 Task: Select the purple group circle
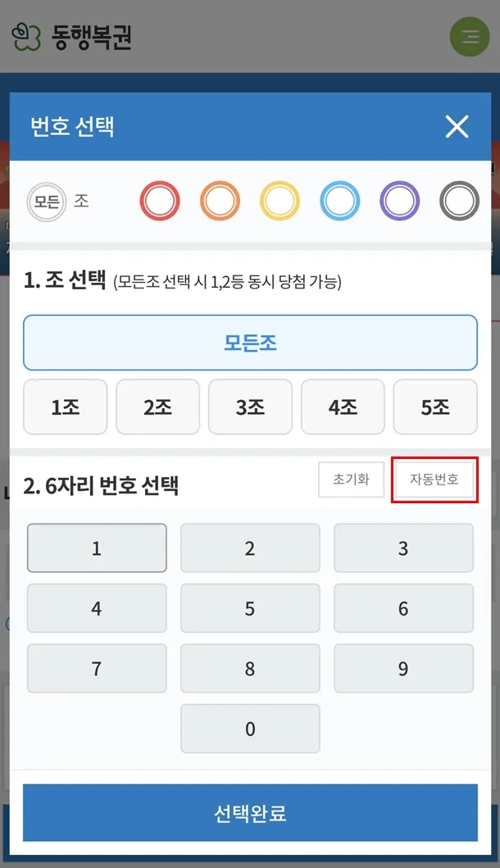[x=399, y=200]
